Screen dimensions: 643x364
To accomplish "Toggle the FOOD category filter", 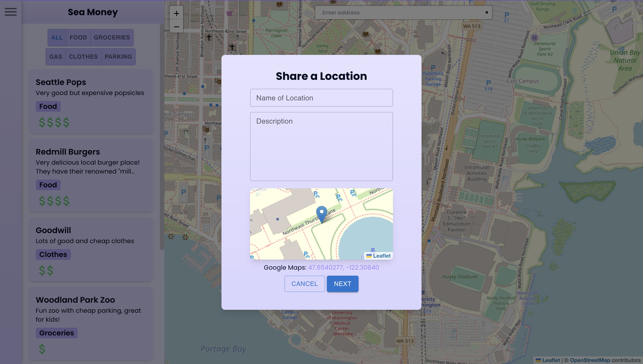I will point(78,37).
